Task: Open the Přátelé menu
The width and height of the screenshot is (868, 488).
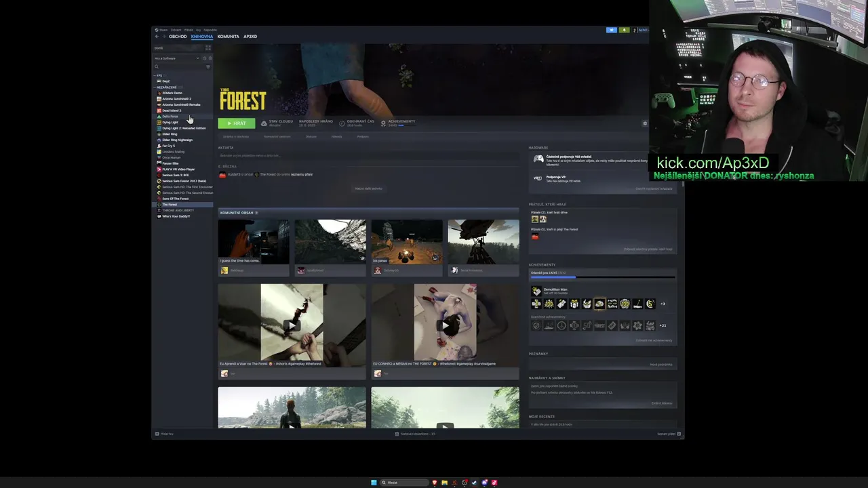Action: (x=189, y=30)
